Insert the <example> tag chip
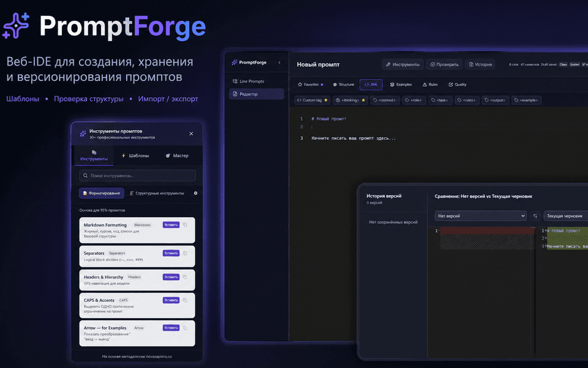This screenshot has width=588, height=368. (526, 100)
